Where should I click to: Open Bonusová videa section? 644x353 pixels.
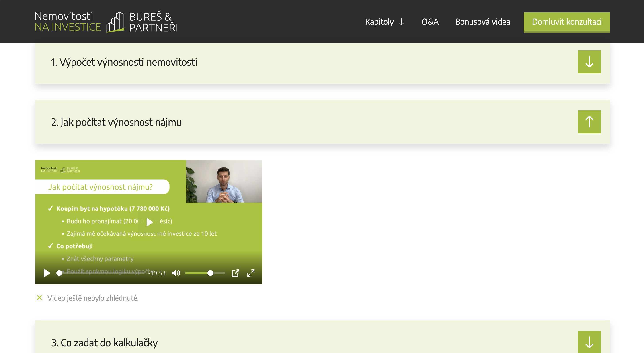[x=482, y=22]
